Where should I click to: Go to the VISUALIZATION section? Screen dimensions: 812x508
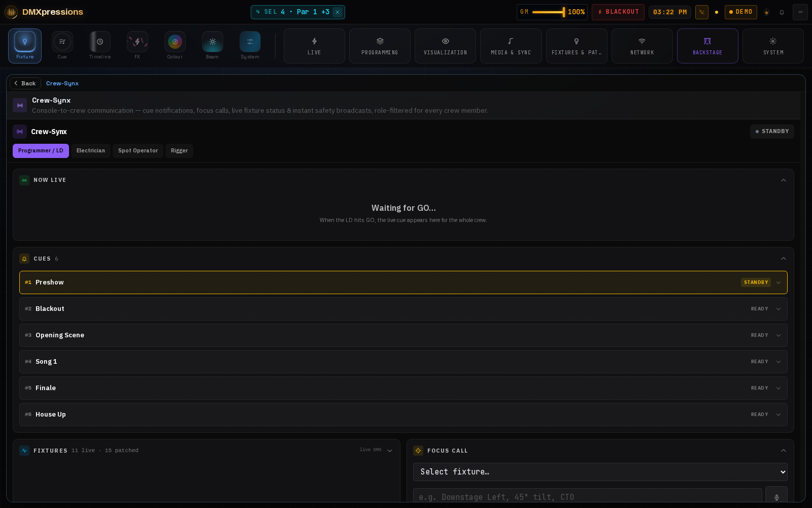[445, 46]
